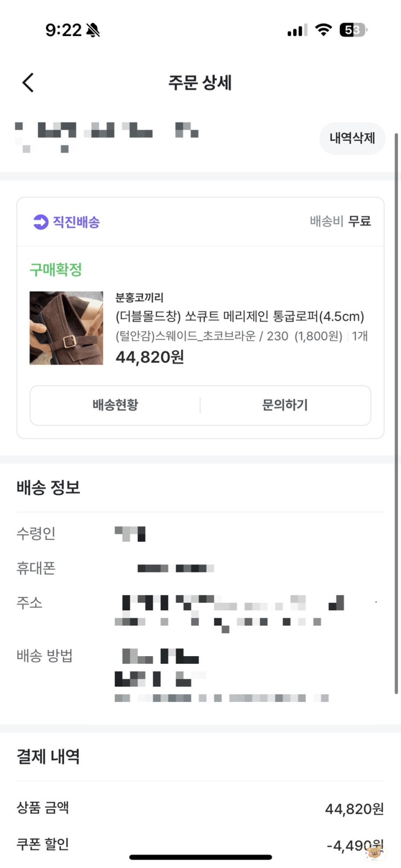Tap the 주문 상세 page title
This screenshot has height=868, width=401.
pos(200,82)
